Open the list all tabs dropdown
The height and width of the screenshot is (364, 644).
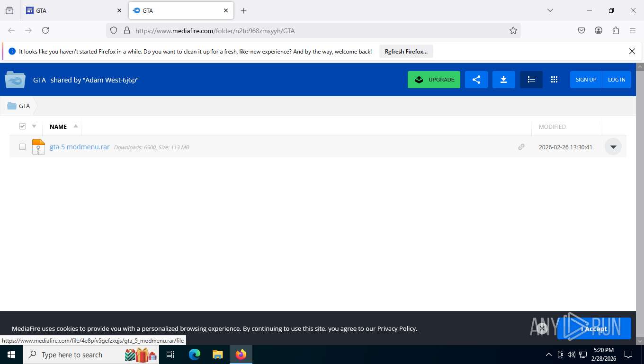pos(550,10)
